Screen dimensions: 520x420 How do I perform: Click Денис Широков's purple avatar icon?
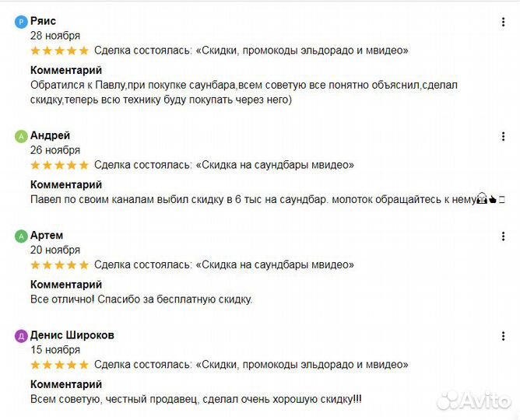tap(21, 336)
